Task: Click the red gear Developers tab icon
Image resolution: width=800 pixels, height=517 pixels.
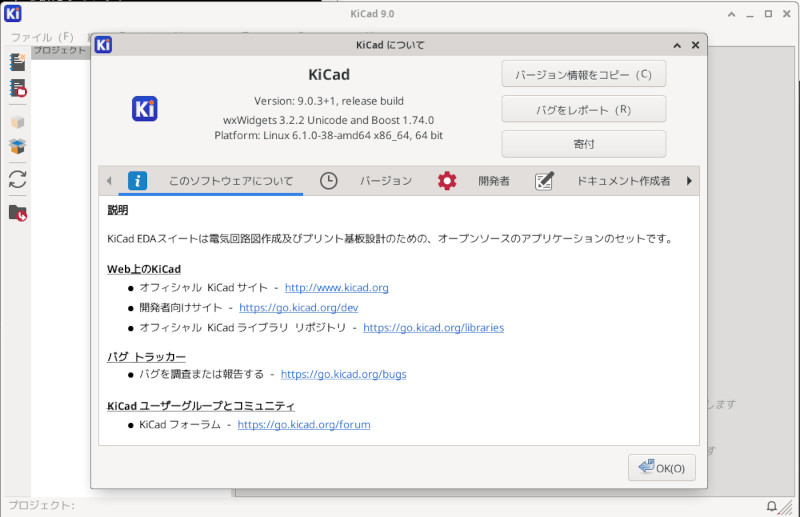Action: coord(447,181)
